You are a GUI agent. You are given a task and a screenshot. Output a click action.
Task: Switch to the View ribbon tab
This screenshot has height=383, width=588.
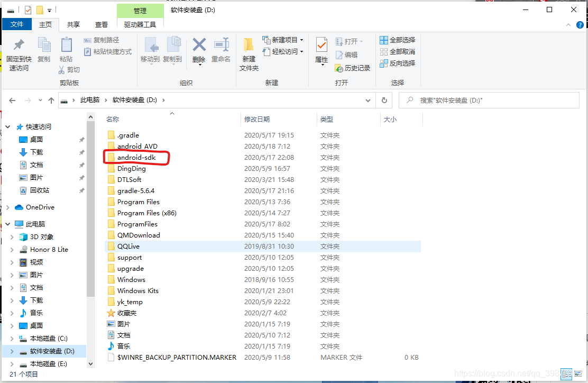(101, 24)
